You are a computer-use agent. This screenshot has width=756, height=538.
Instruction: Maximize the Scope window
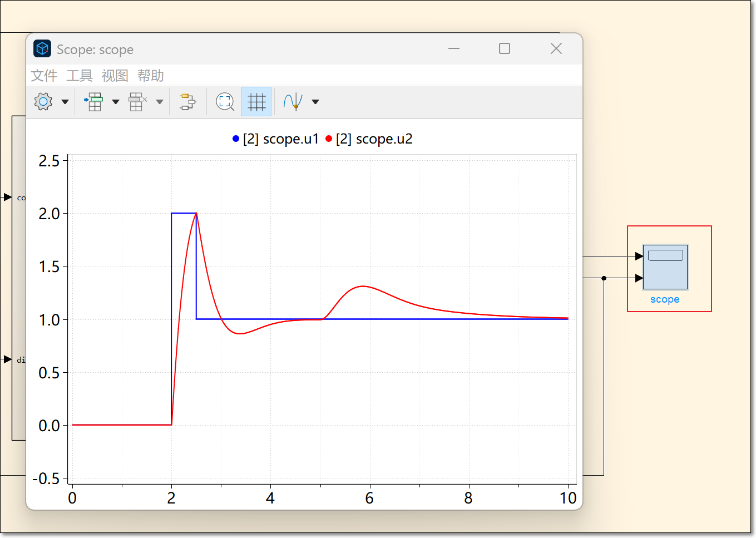point(505,48)
